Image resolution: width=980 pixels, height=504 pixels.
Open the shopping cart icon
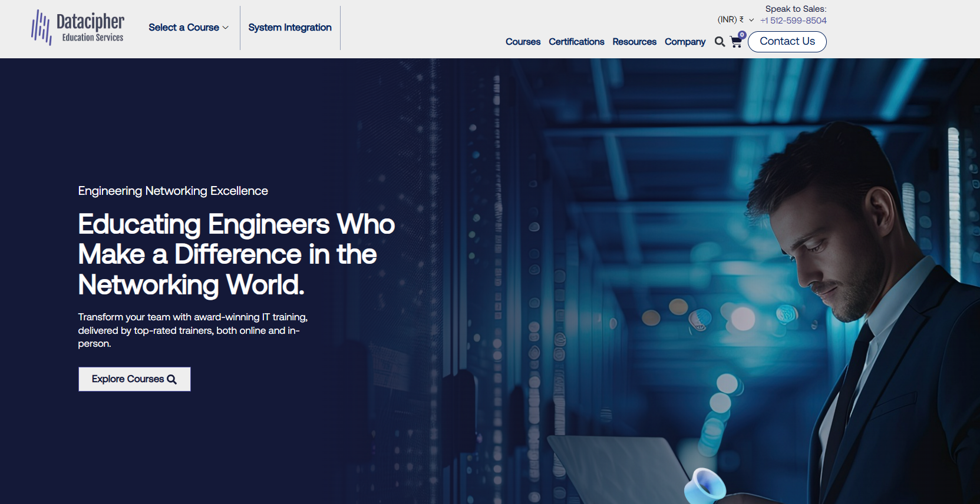click(x=735, y=42)
